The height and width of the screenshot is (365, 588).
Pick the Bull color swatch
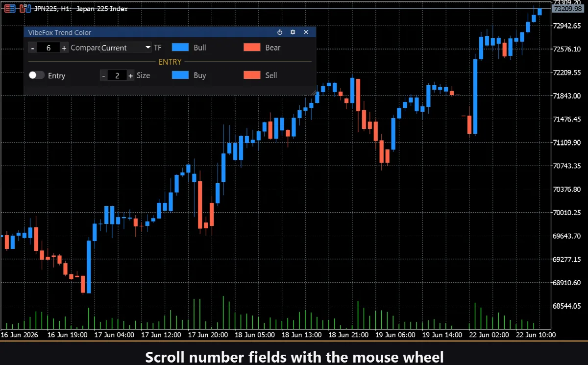tap(180, 48)
